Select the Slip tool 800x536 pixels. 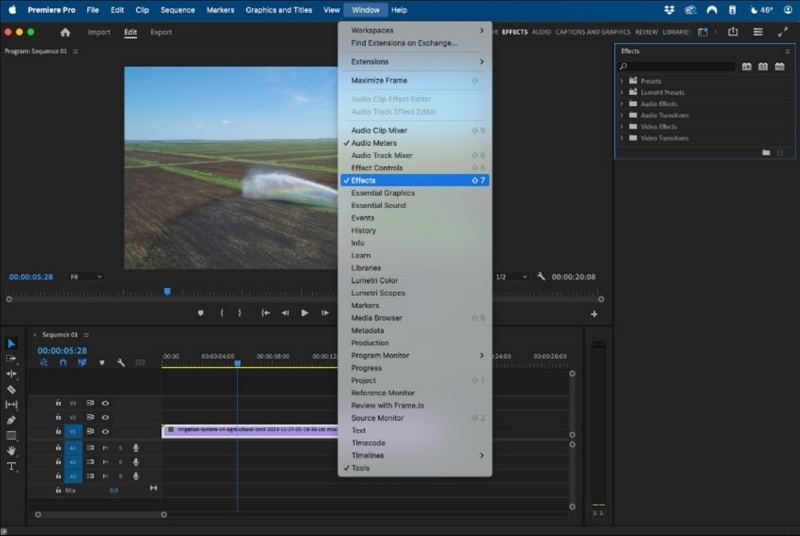point(11,405)
